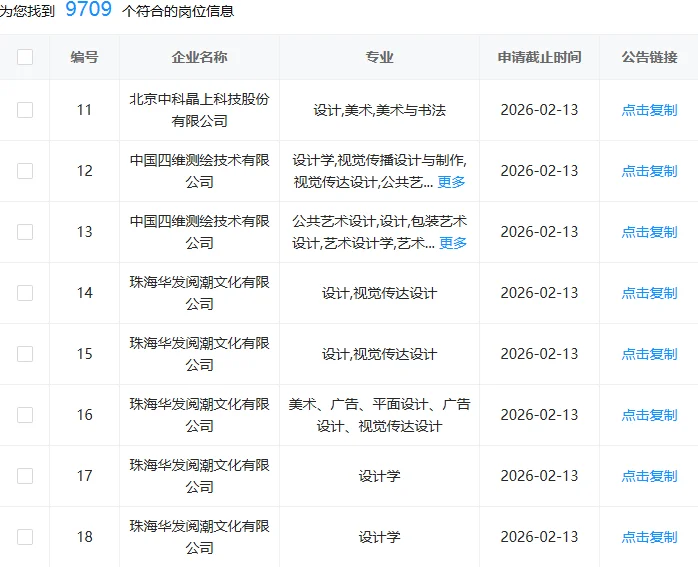Click 设计,视觉传达设计 in row 14
The width and height of the screenshot is (698, 567).
point(379,293)
